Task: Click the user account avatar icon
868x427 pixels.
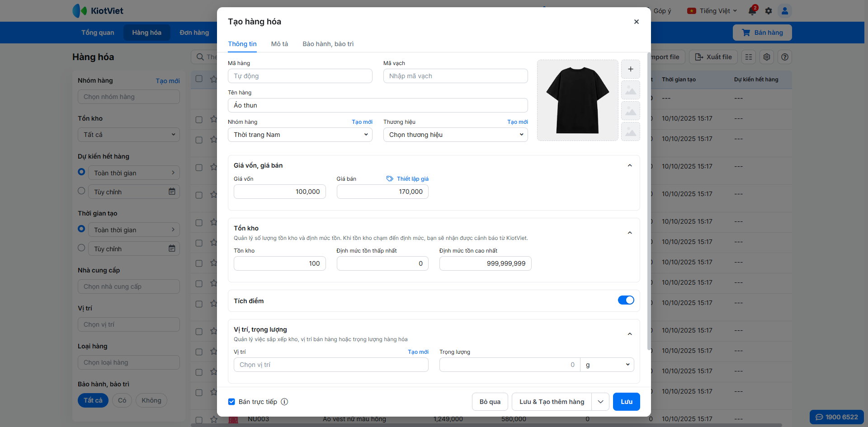Action: [785, 11]
